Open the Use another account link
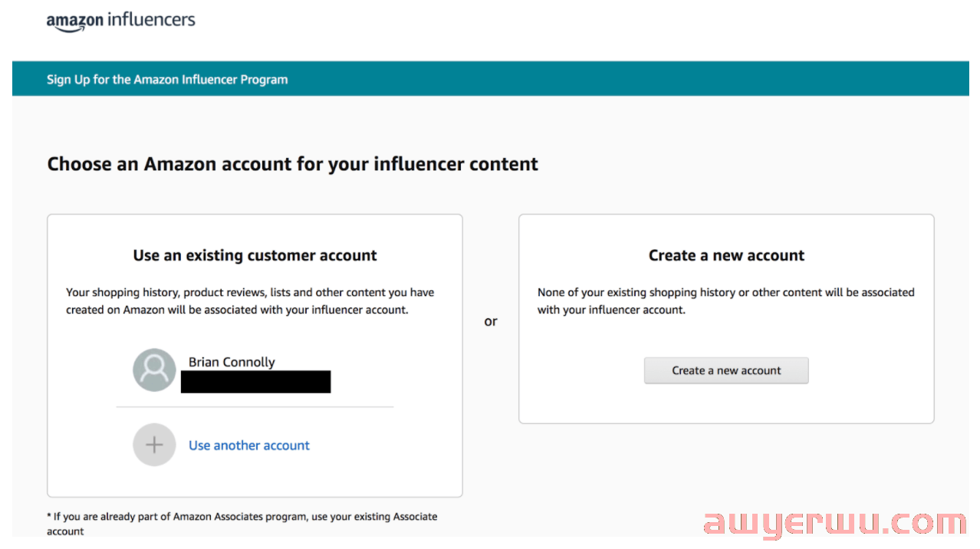Image resolution: width=980 pixels, height=549 pixels. coord(249,445)
